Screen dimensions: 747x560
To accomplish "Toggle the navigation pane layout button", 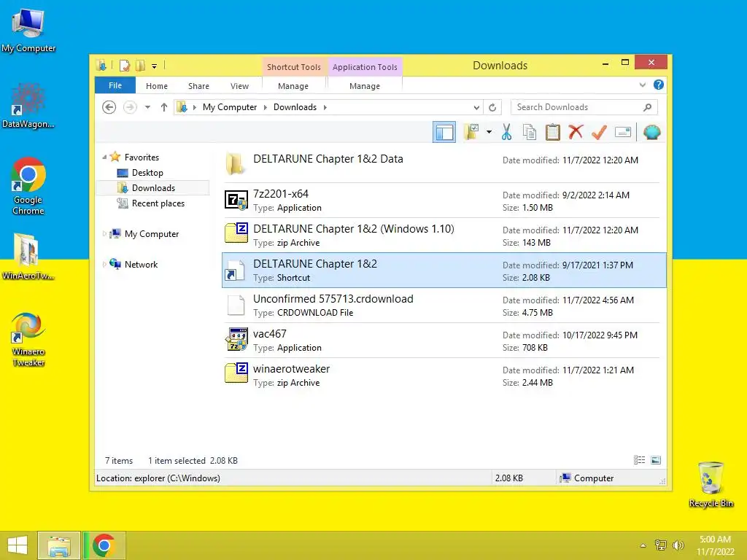I will [x=444, y=133].
